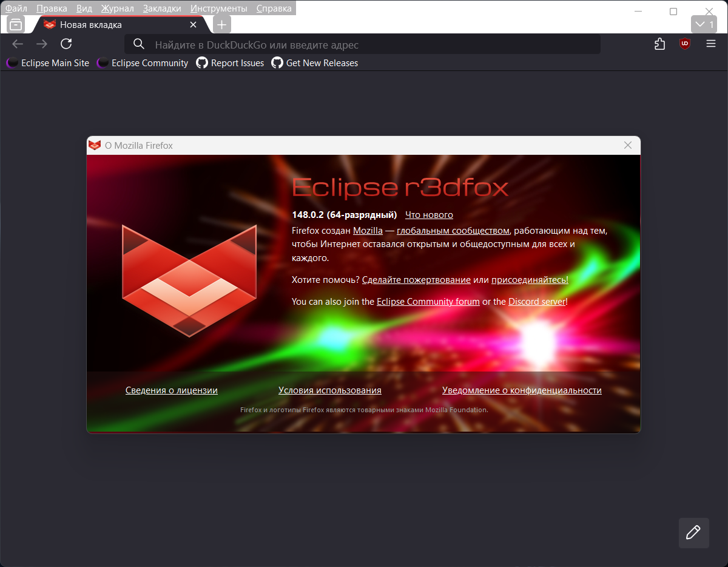The height and width of the screenshot is (567, 728).
Task: Click the Что нового link
Action: [429, 215]
